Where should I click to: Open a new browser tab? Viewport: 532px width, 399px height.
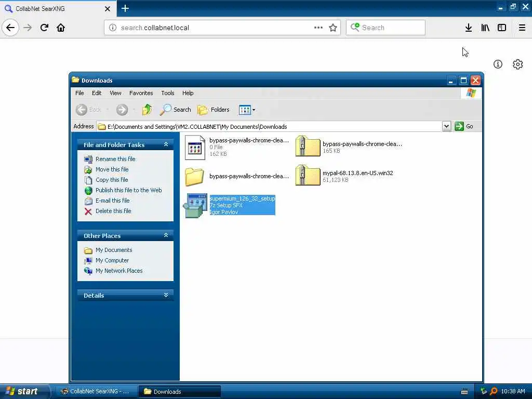point(125,8)
